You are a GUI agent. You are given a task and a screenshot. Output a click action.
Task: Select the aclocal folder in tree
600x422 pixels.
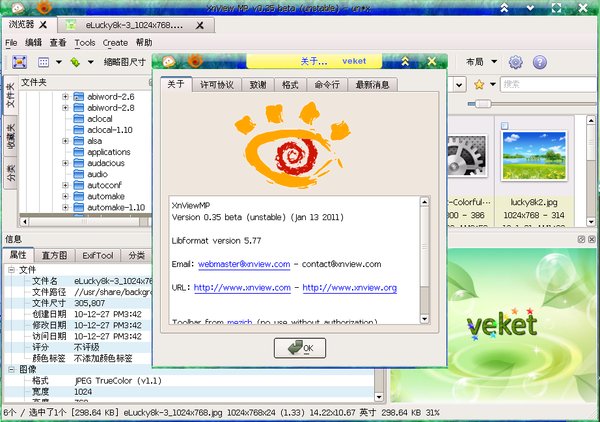(100, 119)
